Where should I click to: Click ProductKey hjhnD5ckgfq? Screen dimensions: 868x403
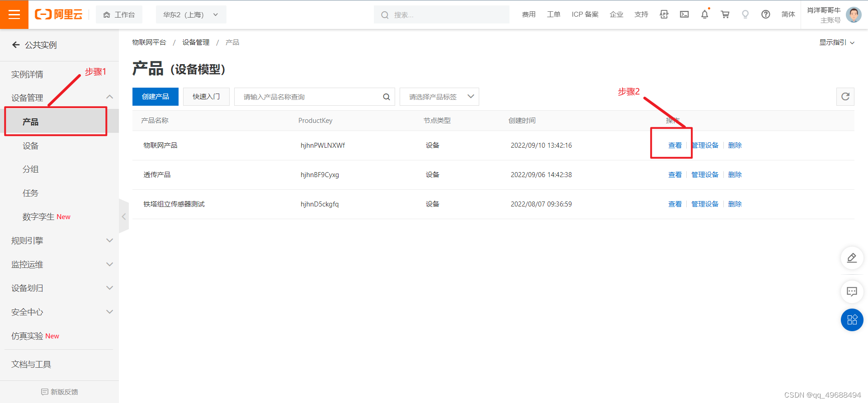point(320,204)
